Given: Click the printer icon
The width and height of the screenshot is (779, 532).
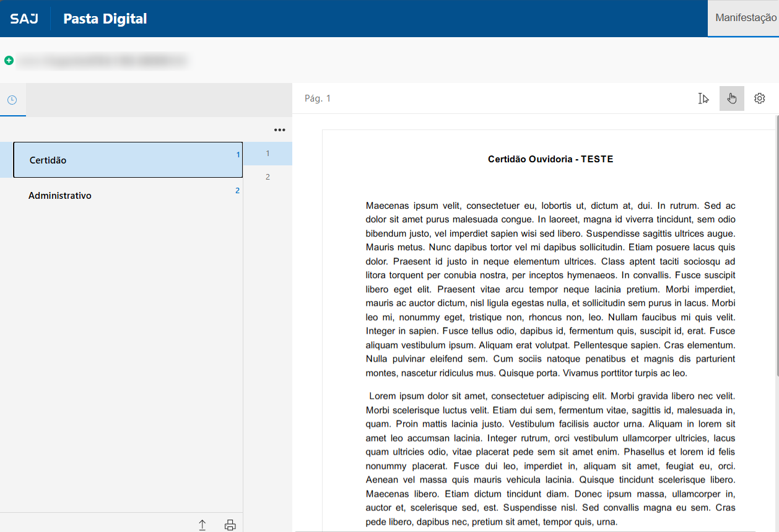Looking at the screenshot, I should tap(230, 525).
